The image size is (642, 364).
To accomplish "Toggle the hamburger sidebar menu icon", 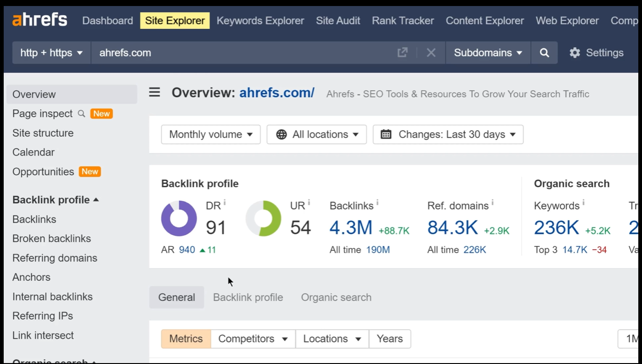I will pyautogui.click(x=154, y=93).
